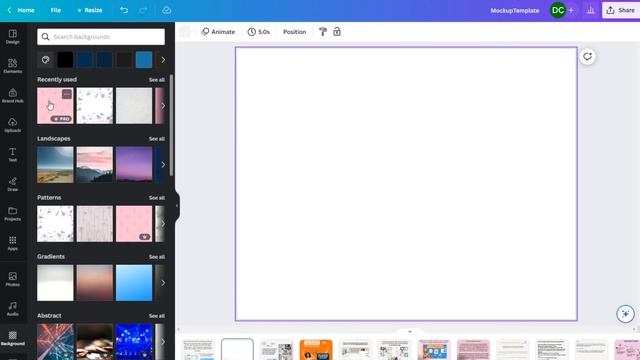
Task: Open the Resize menu
Action: point(90,10)
